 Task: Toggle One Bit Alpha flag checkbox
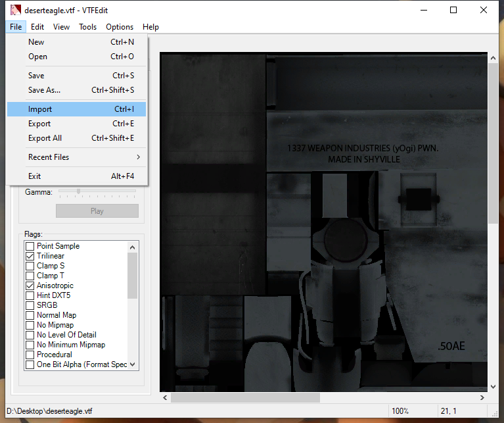tap(30, 364)
